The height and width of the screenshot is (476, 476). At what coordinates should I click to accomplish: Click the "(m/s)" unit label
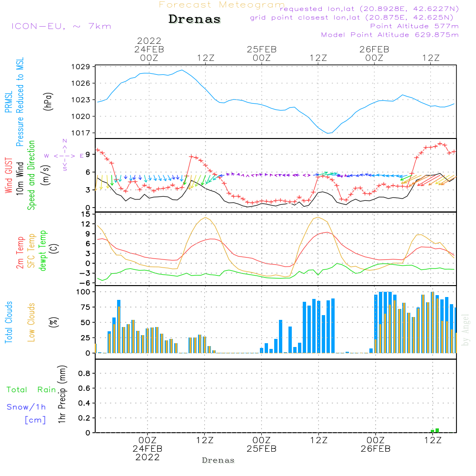46,175
